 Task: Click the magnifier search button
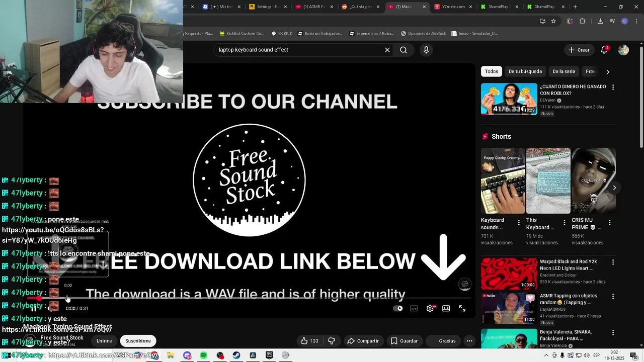click(404, 50)
